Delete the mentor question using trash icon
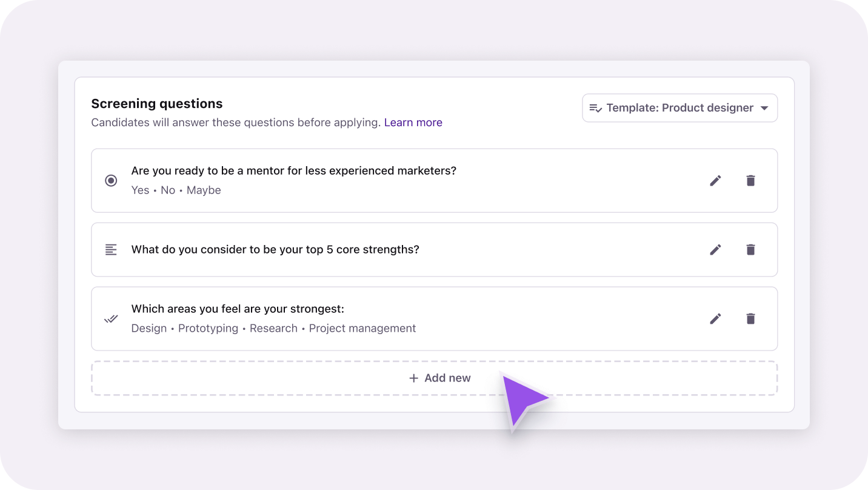 (x=750, y=181)
